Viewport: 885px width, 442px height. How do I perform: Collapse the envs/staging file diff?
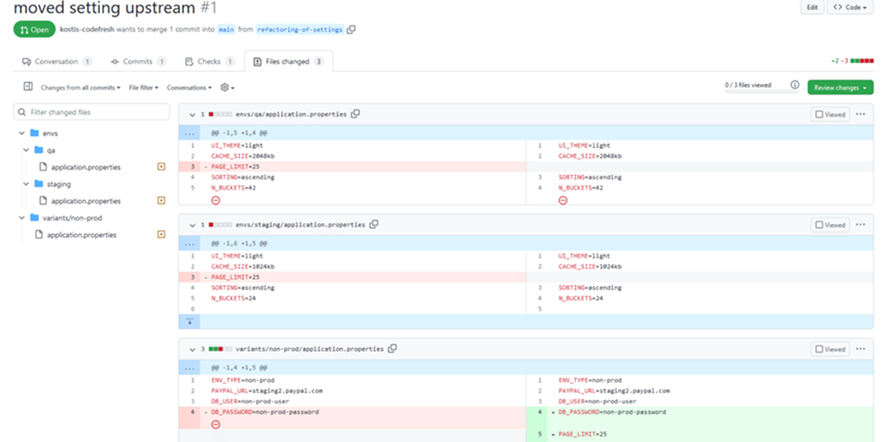[x=192, y=225]
